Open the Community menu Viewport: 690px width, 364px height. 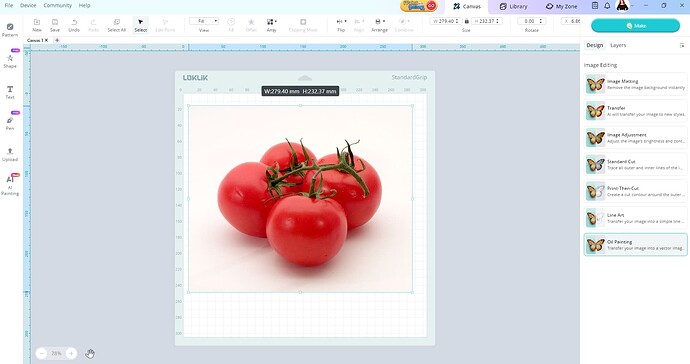click(58, 5)
